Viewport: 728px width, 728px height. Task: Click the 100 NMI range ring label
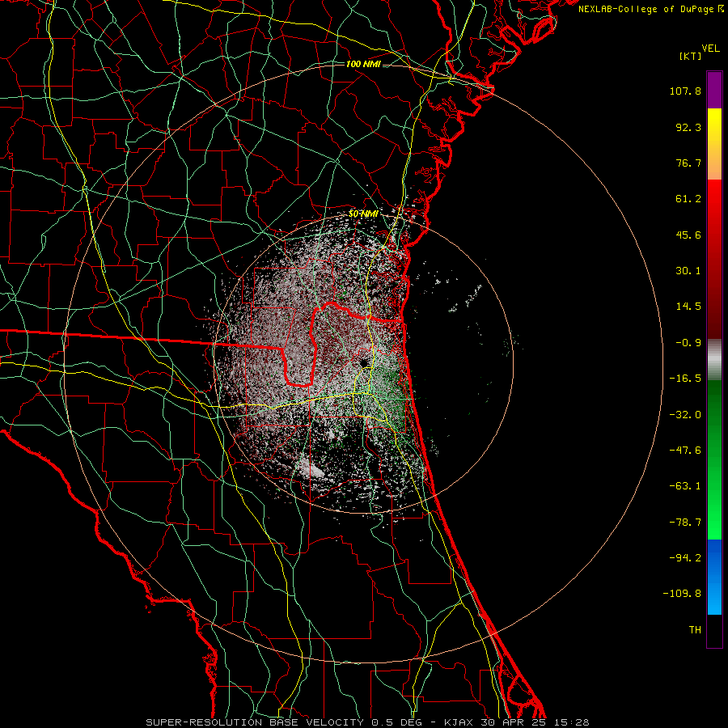[363, 64]
